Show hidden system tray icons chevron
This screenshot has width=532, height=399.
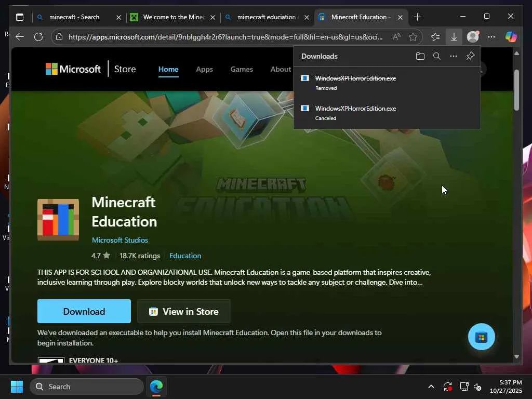431,387
